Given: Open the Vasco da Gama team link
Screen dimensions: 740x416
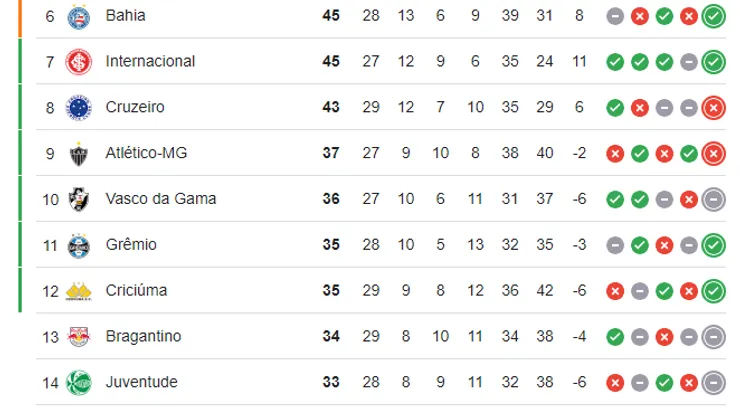Looking at the screenshot, I should pos(161,199).
